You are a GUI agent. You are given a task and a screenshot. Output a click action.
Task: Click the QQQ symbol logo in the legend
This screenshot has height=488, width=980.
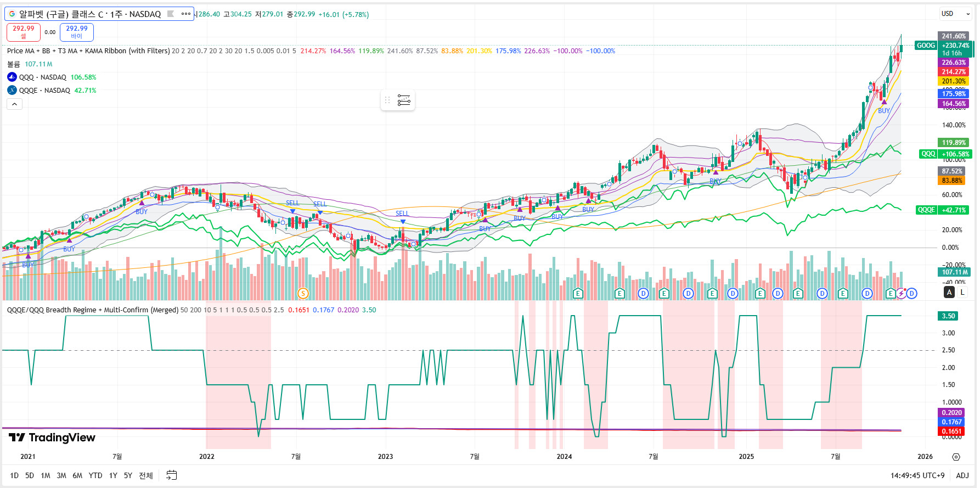click(x=12, y=77)
